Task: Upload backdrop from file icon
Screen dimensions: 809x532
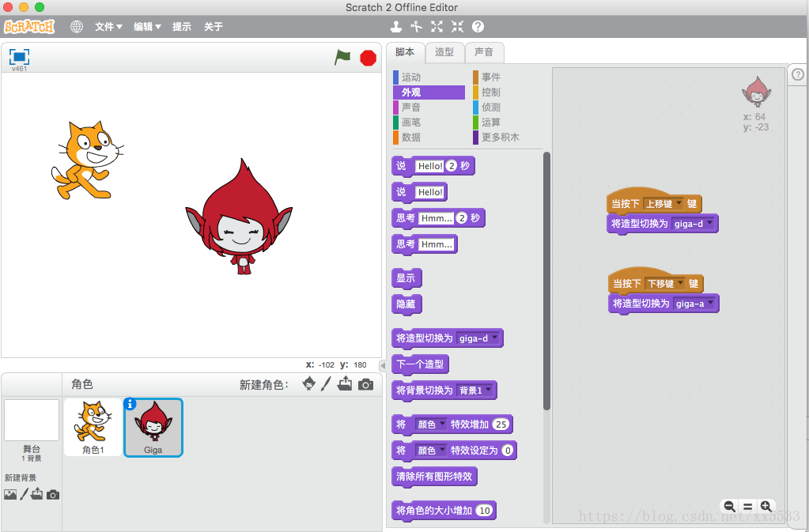Action: pyautogui.click(x=36, y=494)
